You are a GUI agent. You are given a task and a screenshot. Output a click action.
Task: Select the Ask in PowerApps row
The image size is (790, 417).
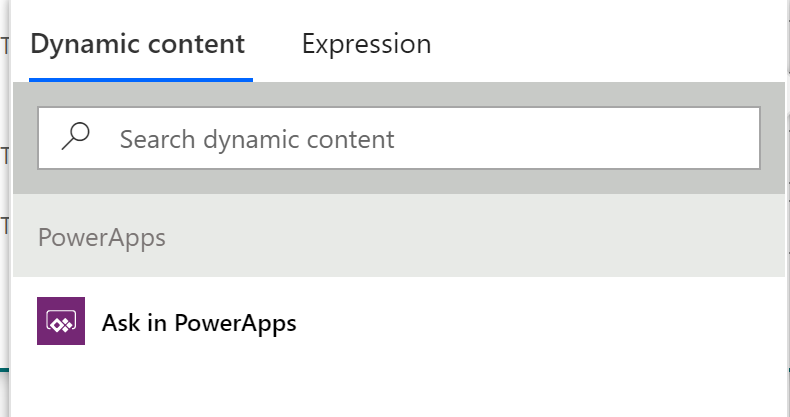pos(399,321)
